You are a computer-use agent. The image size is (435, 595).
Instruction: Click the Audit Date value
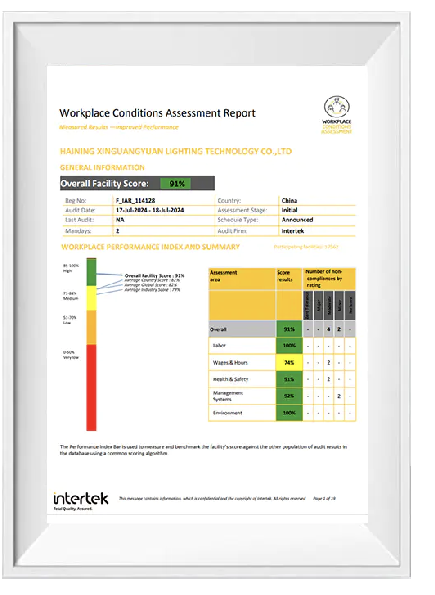(150, 210)
